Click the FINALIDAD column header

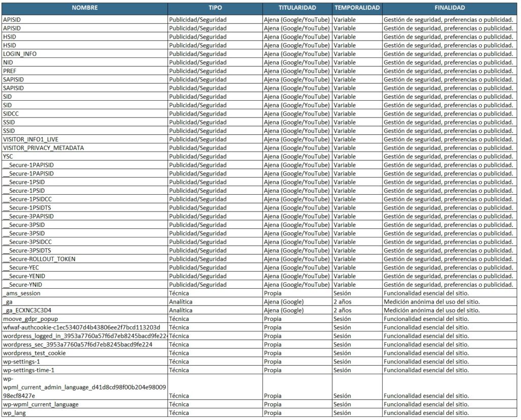click(x=450, y=8)
